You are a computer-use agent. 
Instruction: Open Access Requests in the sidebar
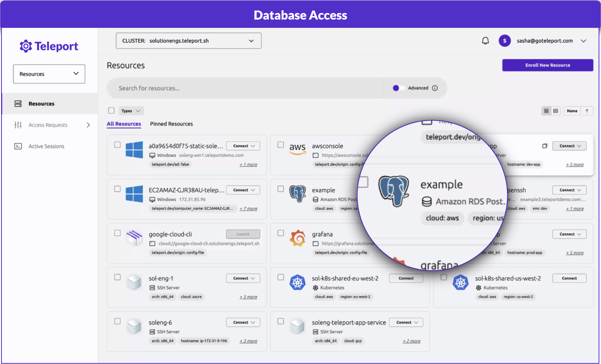50,125
